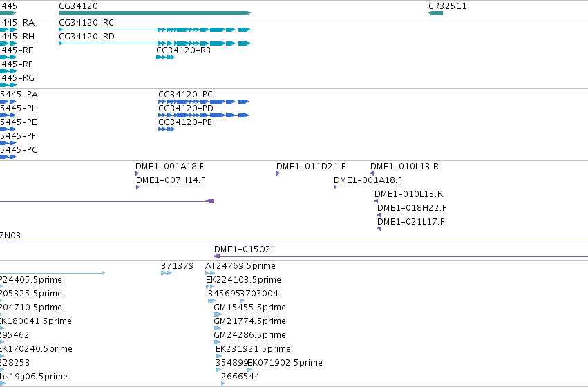Click the DME1-015O21 BAC label

point(245,249)
